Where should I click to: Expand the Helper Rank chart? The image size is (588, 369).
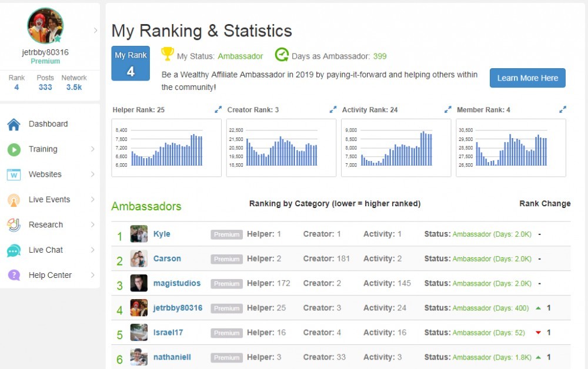coord(218,109)
